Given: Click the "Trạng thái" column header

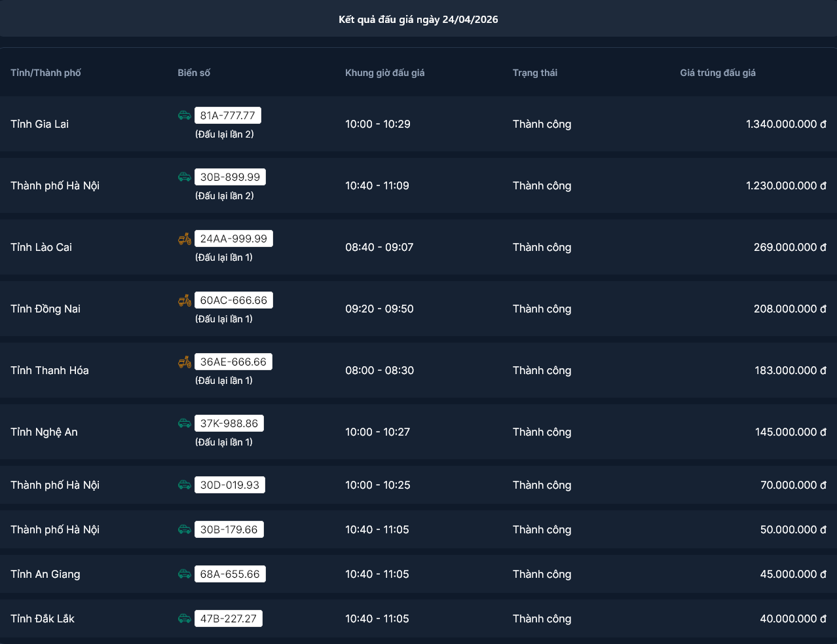Looking at the screenshot, I should [535, 73].
